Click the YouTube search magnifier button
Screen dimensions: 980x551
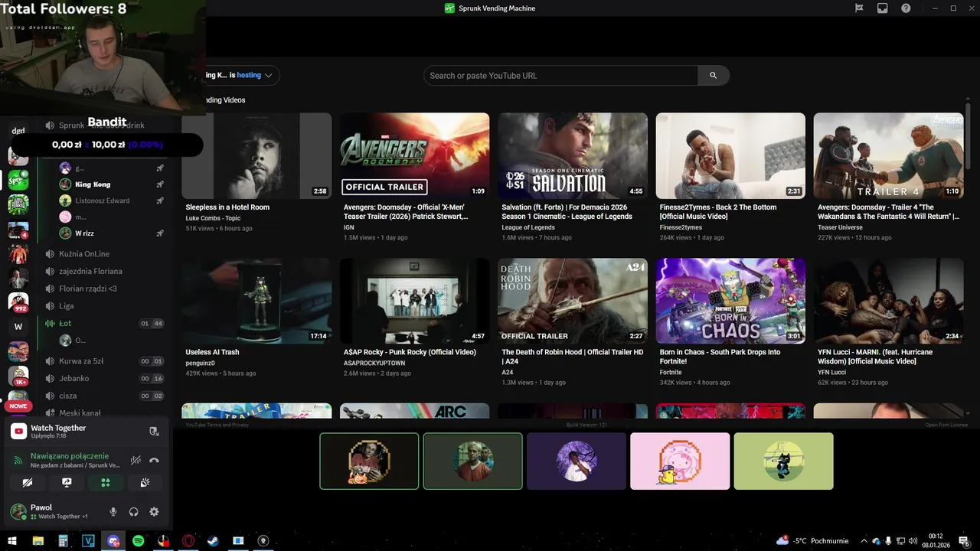click(x=713, y=76)
